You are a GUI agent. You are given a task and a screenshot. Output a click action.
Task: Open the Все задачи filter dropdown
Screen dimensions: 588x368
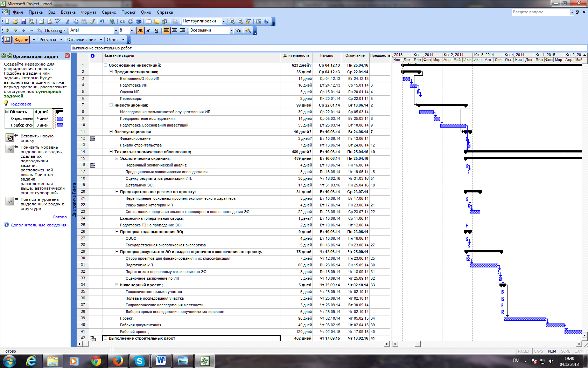[x=231, y=30]
